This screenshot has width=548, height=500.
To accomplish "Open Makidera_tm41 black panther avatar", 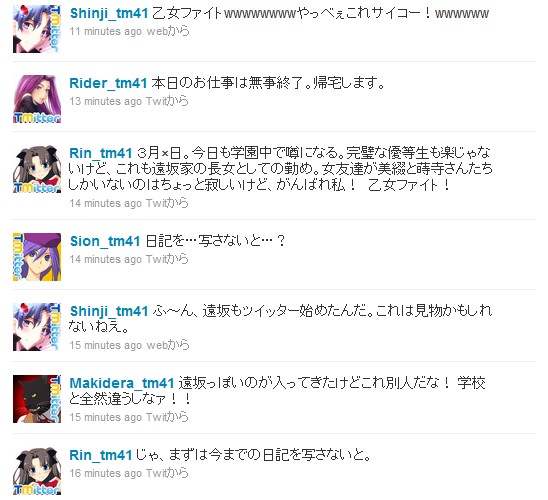I will (x=37, y=399).
